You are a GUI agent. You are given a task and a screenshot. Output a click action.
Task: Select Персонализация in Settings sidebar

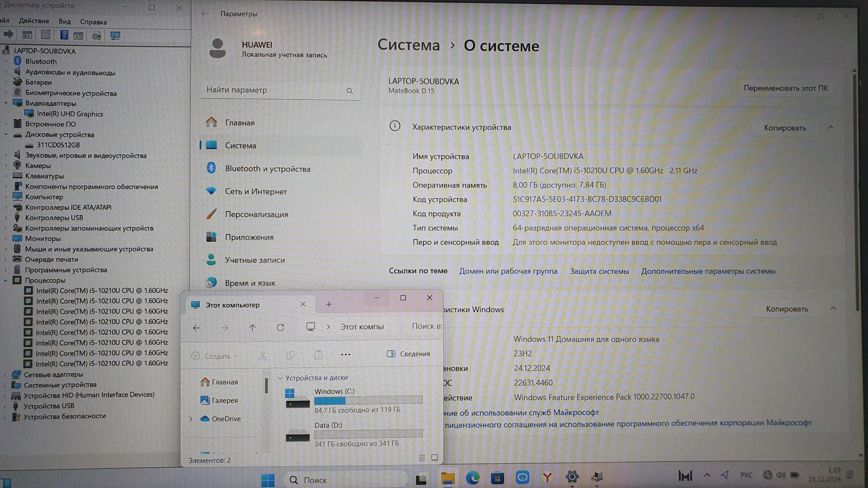click(256, 214)
